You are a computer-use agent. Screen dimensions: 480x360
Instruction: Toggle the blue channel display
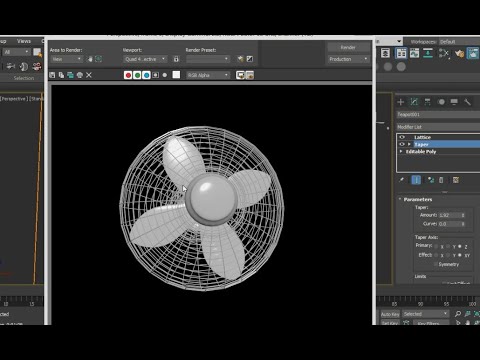146,75
